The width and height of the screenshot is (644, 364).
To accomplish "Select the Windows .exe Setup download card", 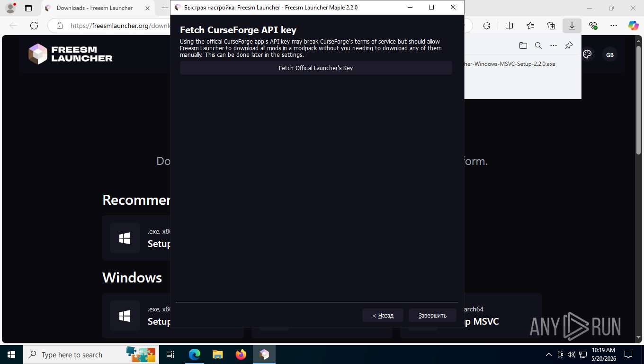I will pyautogui.click(x=136, y=316).
